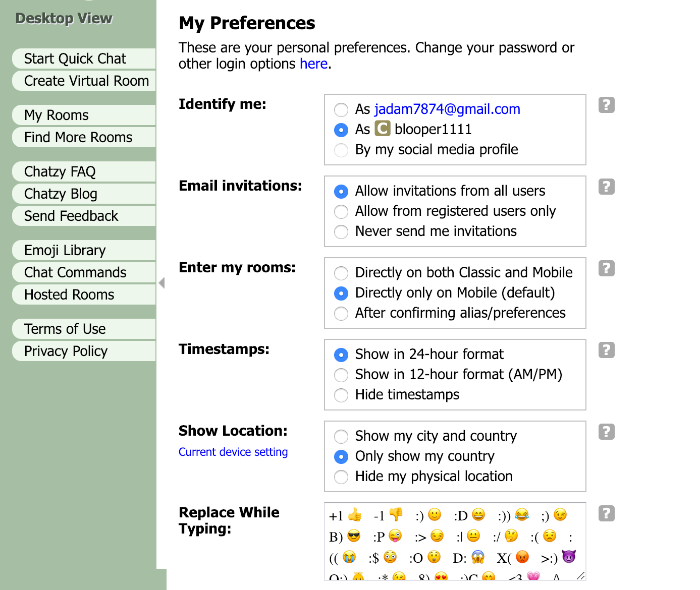Image resolution: width=700 pixels, height=590 pixels.
Task: Click the blooper1111 avatar icon
Action: pyautogui.click(x=383, y=129)
